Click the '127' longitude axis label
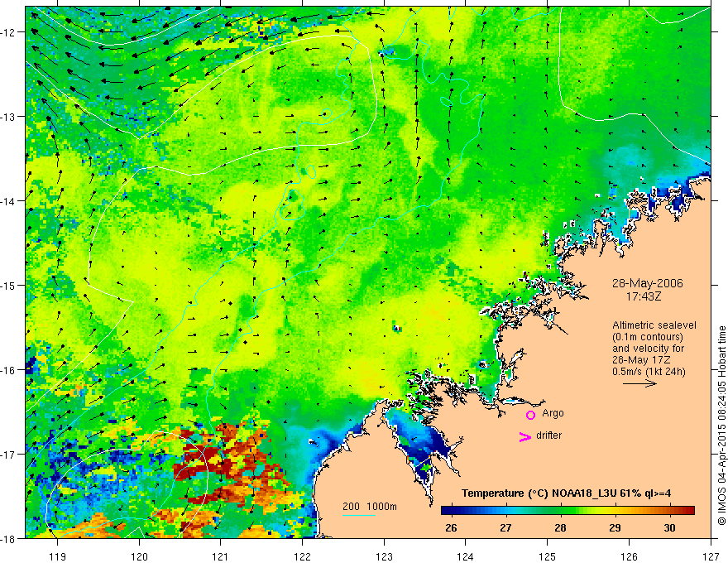This screenshot has width=728, height=563. 711,556
